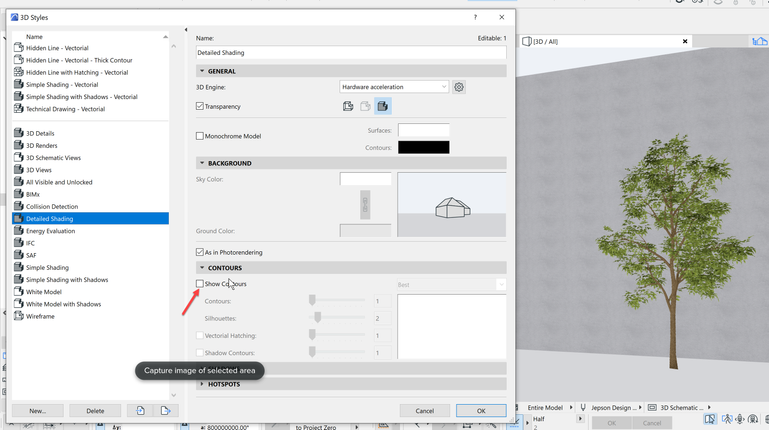
Task: Click the help question mark icon
Action: pos(475,17)
